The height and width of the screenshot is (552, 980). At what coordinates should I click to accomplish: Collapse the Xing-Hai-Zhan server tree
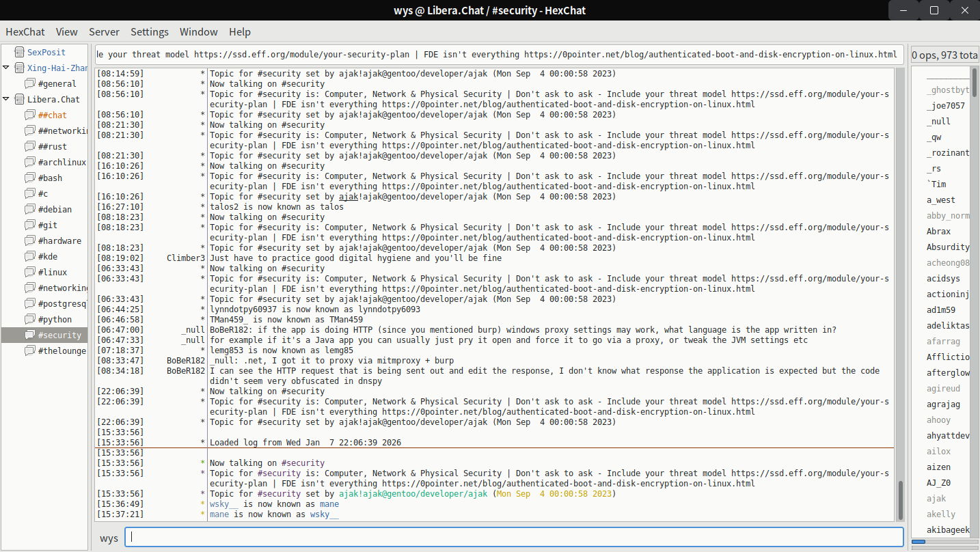6,68
